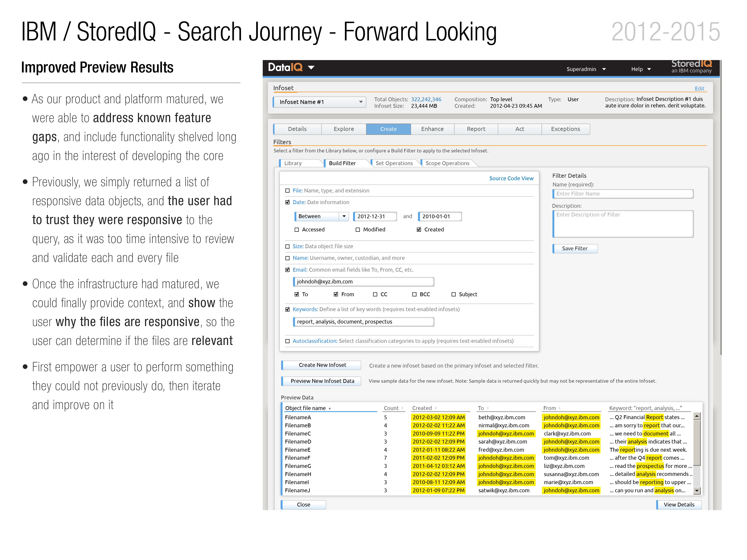This screenshot has width=747, height=560.
Task: Open the Set Operations sub-tab
Action: pyautogui.click(x=394, y=163)
